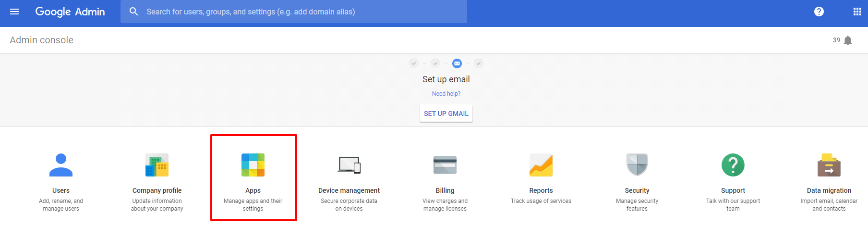Viewport: 868px width, 239px height.
Task: Click 'Update information about your company' text
Action: (157, 205)
